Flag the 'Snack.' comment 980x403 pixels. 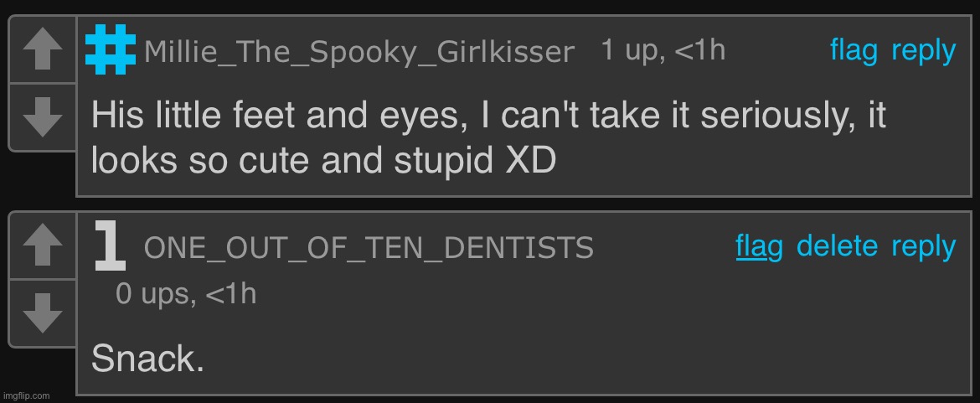[x=759, y=246]
